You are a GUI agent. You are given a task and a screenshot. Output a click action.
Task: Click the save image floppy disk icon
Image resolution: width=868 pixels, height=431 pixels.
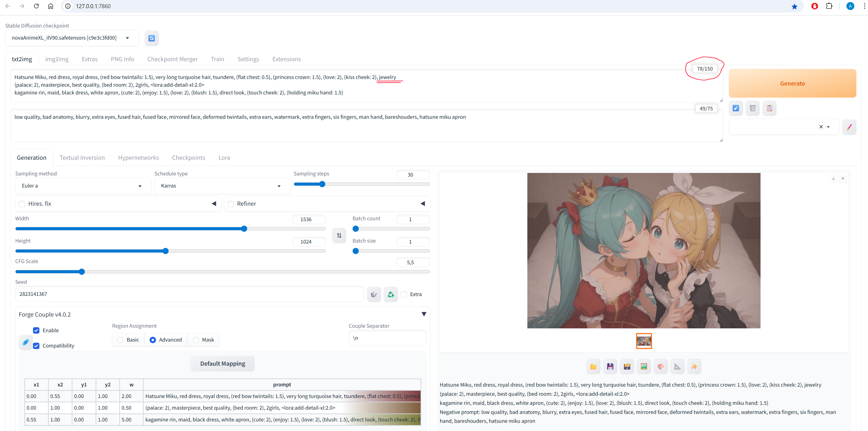610,366
